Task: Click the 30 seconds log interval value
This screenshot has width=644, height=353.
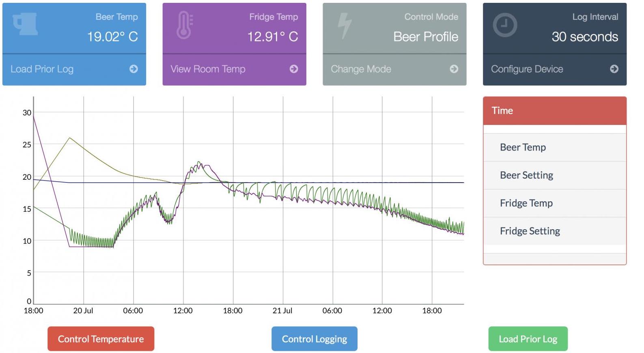Action: [x=585, y=37]
